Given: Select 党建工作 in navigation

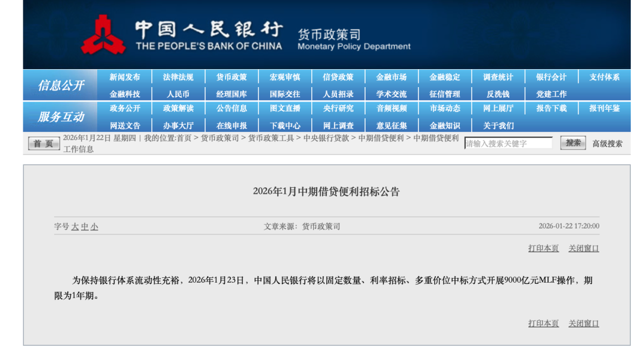Looking at the screenshot, I should point(552,94).
